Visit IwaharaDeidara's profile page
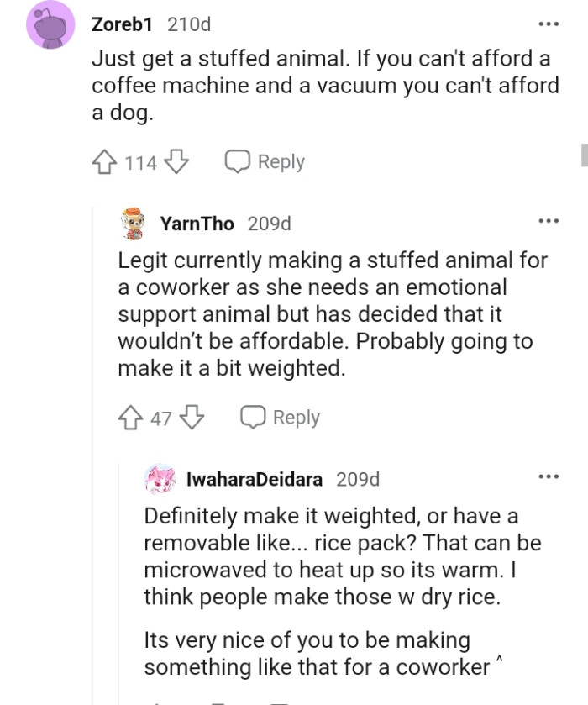Viewport: 588px width, 705px height. tap(245, 480)
